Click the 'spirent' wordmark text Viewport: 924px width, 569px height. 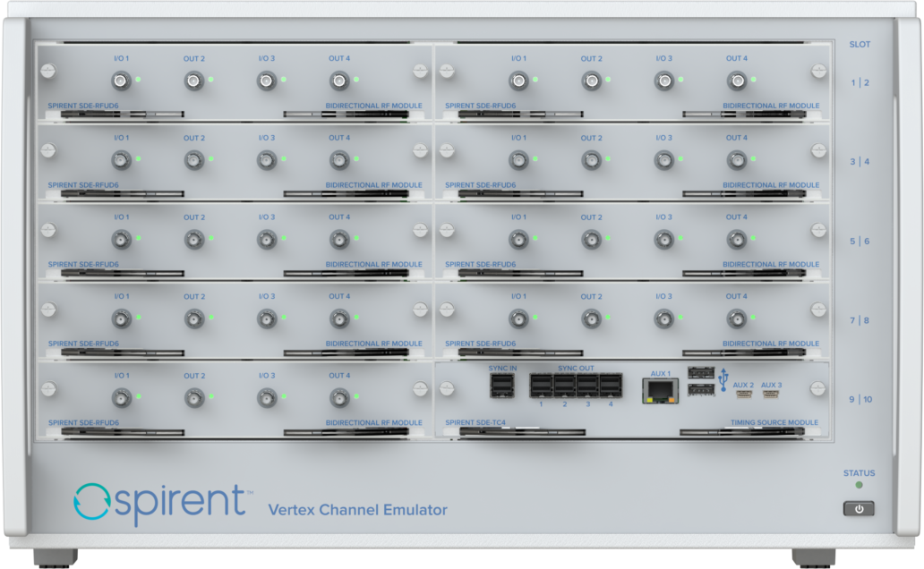point(180,504)
